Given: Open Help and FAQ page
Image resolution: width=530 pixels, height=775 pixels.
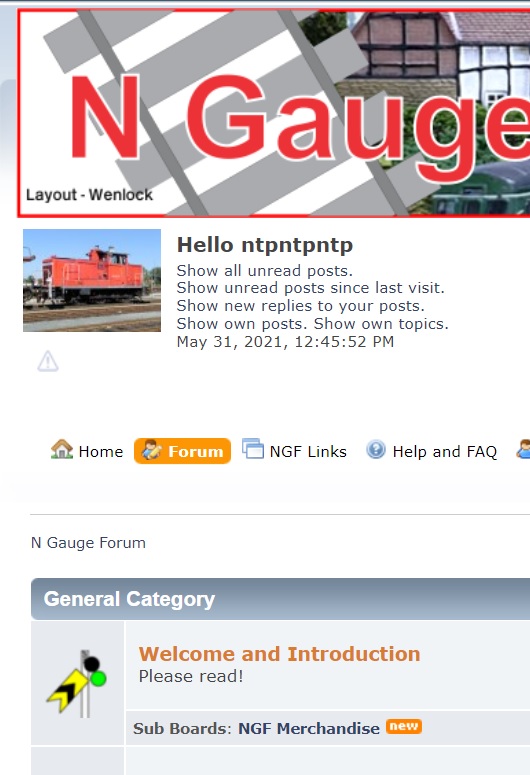Looking at the screenshot, I should click(432, 451).
